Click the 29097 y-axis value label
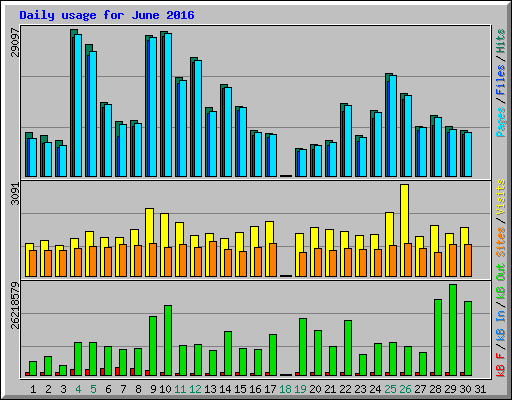This screenshot has width=512, height=400. point(15,42)
